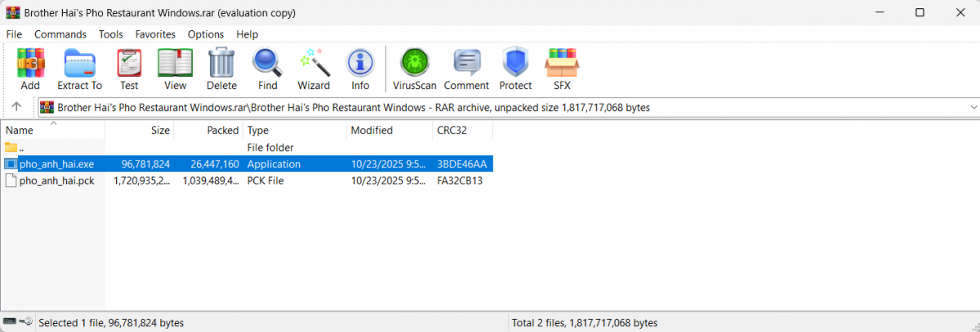Image resolution: width=980 pixels, height=332 pixels.
Task: Open the Commands menu
Action: click(60, 34)
